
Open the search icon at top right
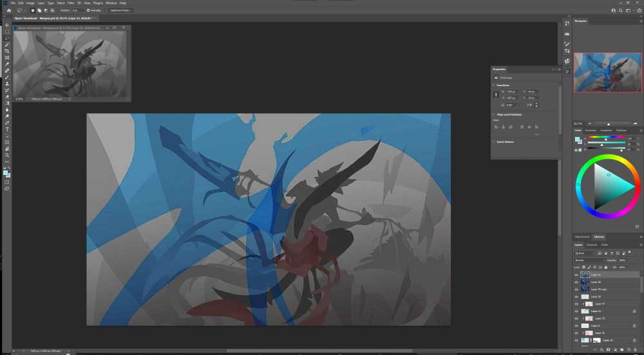(621, 11)
